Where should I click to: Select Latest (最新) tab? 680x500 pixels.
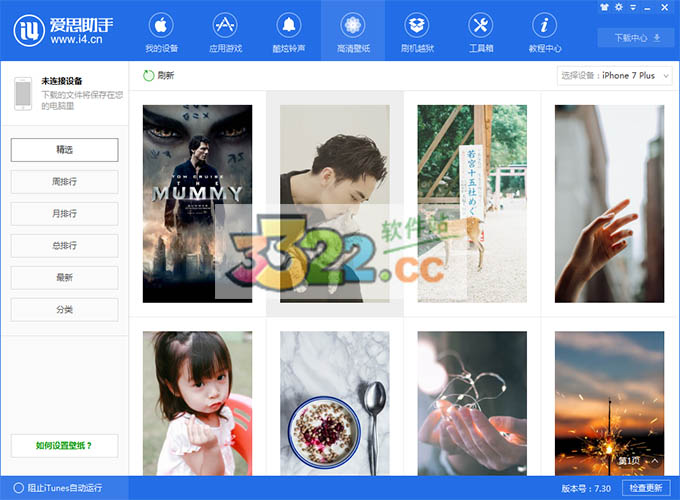tap(65, 278)
